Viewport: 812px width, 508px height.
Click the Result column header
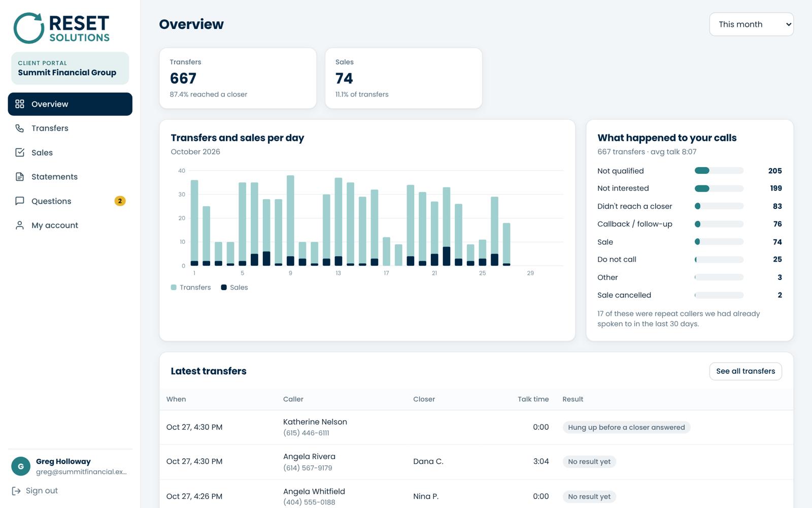[x=573, y=399]
